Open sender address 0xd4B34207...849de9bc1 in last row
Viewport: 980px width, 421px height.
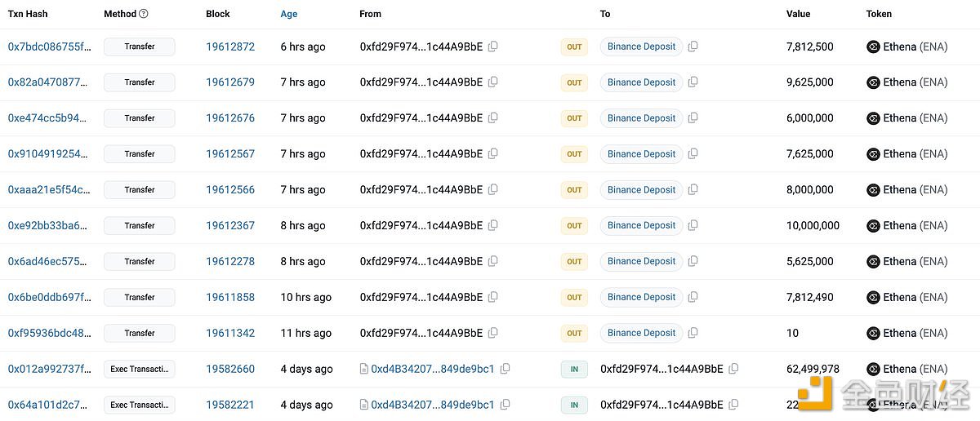tap(433, 405)
